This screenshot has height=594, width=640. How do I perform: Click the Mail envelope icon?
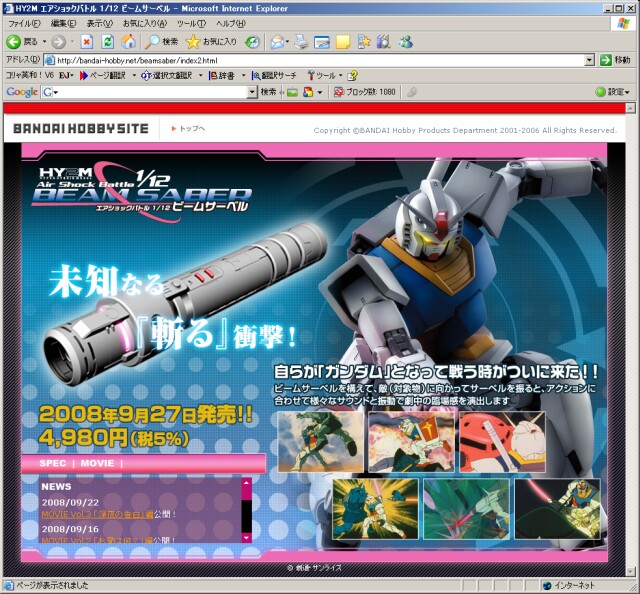point(277,42)
